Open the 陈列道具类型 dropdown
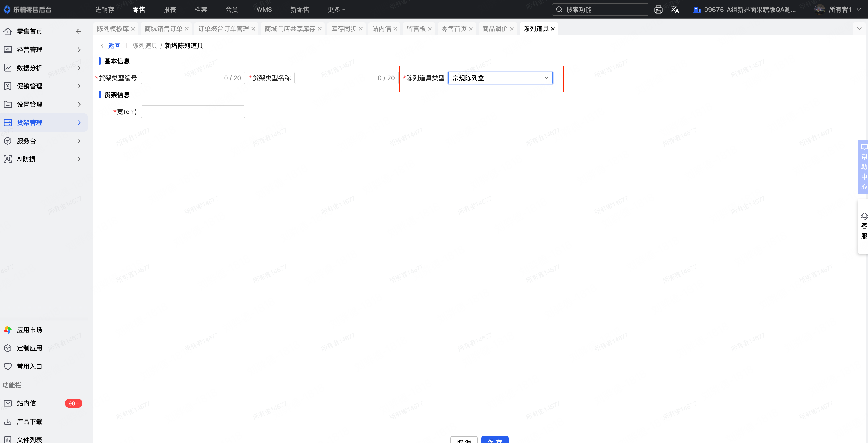The width and height of the screenshot is (868, 443). tap(500, 78)
